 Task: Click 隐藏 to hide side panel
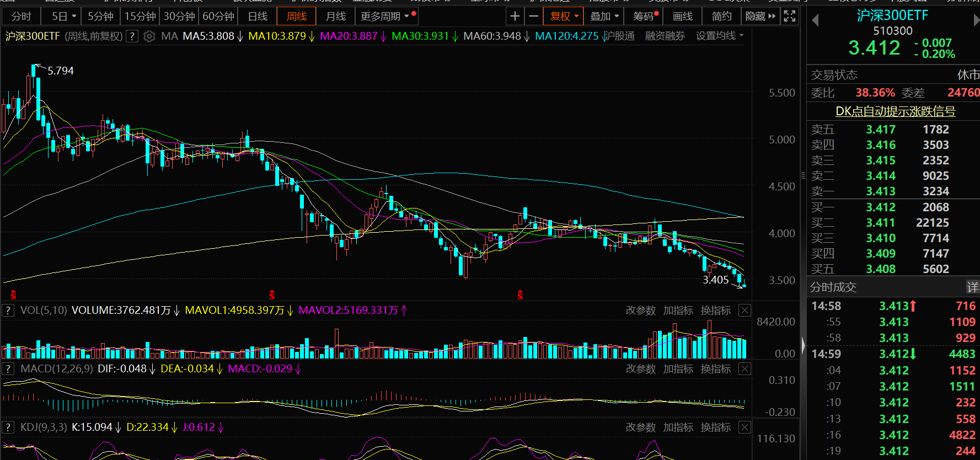[760, 17]
